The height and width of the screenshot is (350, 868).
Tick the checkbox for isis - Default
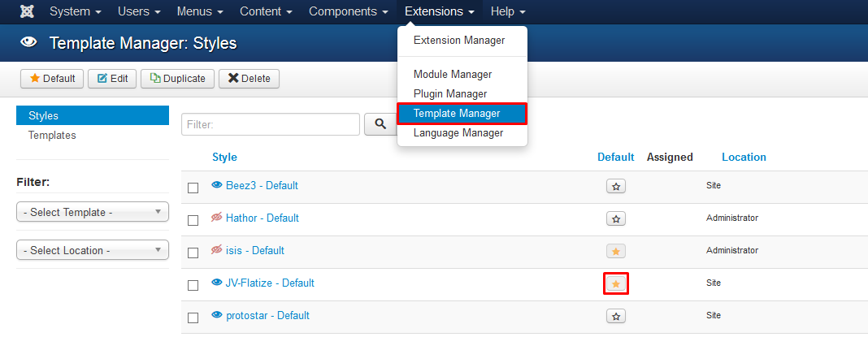(193, 253)
